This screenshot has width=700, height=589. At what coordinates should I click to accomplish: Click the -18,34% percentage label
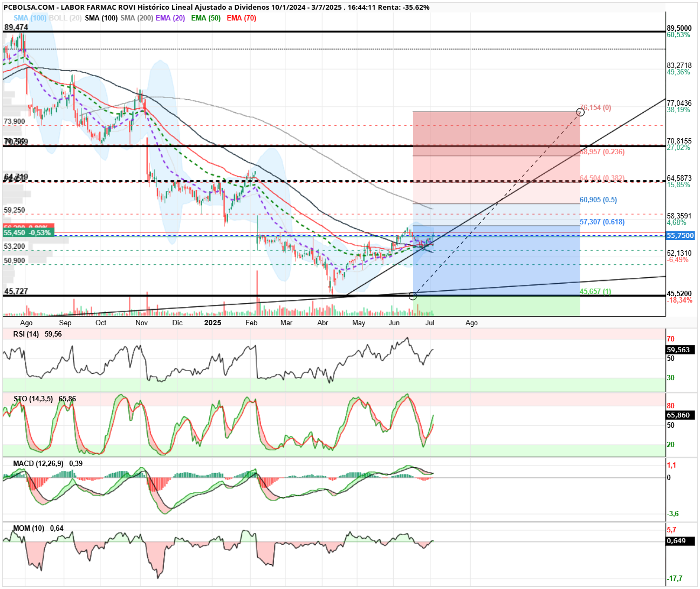[680, 300]
